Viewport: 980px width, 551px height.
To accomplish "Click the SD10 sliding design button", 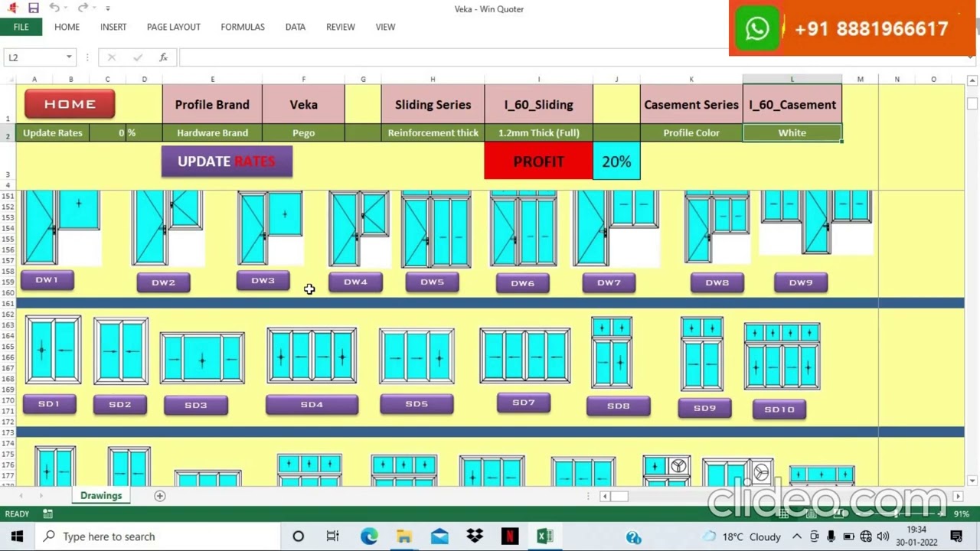I will [779, 409].
